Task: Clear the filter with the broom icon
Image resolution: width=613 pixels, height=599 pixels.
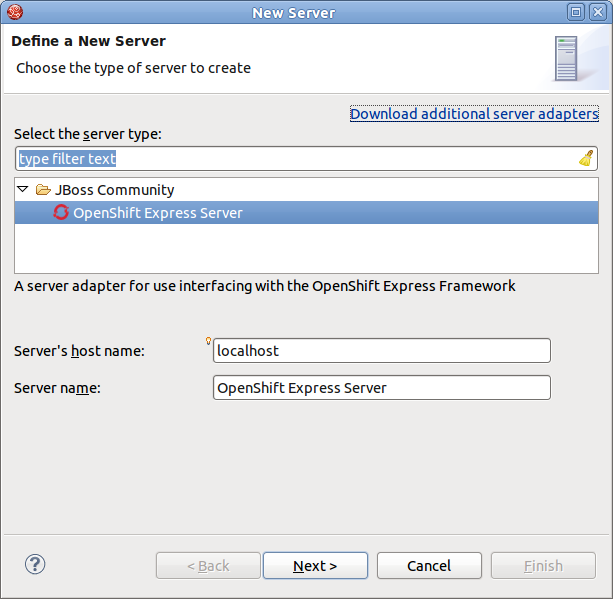Action: pyautogui.click(x=586, y=158)
